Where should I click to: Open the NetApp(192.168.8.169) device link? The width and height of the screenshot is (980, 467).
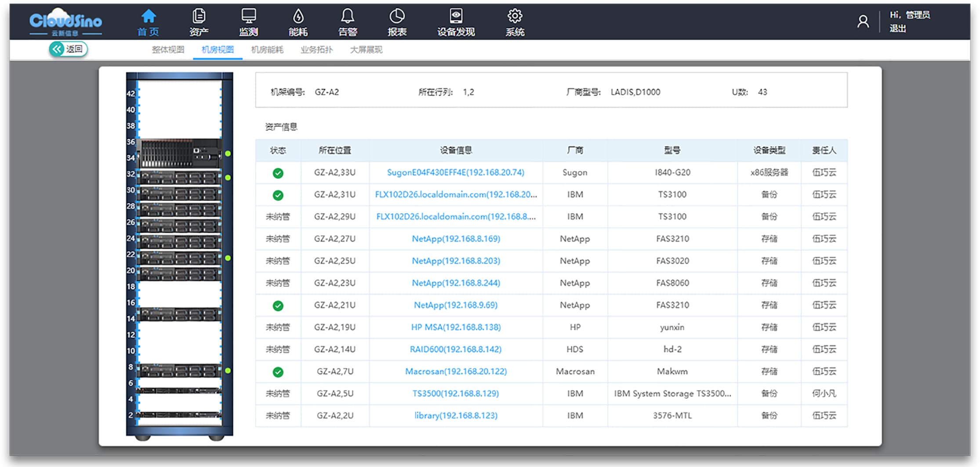(456, 239)
